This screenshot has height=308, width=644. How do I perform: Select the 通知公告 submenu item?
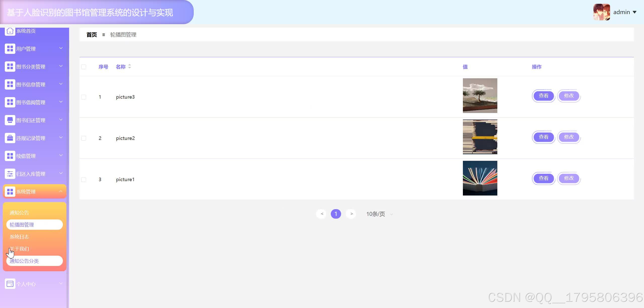coord(19,213)
